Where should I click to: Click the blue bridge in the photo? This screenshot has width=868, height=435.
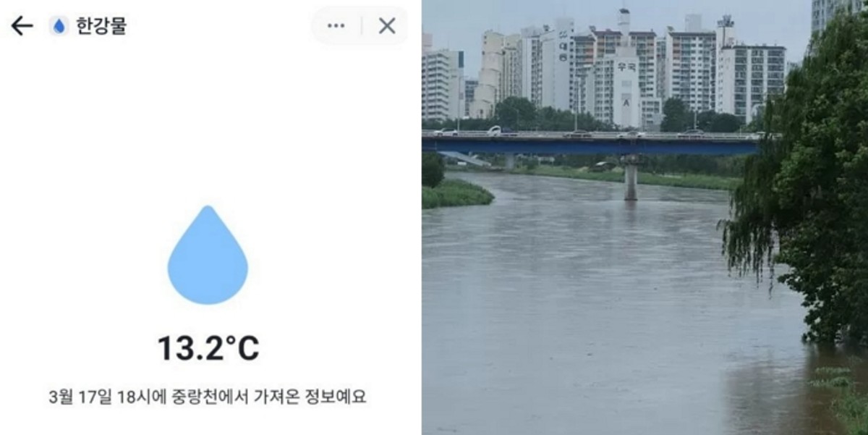click(590, 144)
